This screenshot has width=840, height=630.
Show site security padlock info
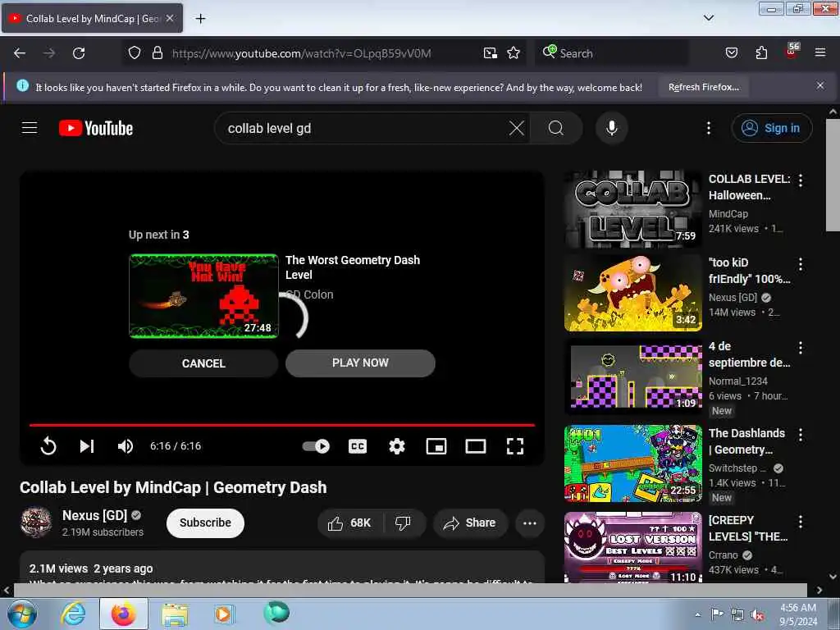click(x=157, y=53)
